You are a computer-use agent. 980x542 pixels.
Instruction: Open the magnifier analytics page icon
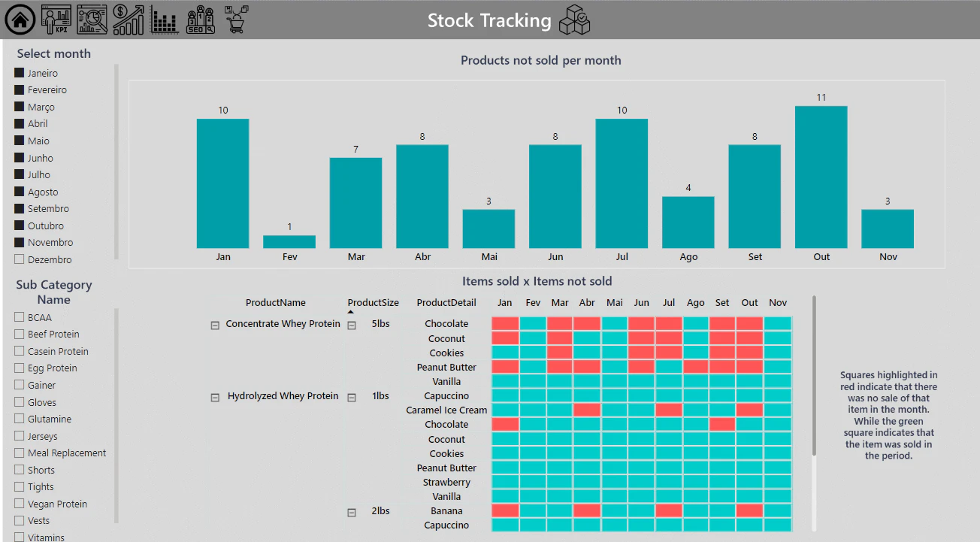point(92,20)
